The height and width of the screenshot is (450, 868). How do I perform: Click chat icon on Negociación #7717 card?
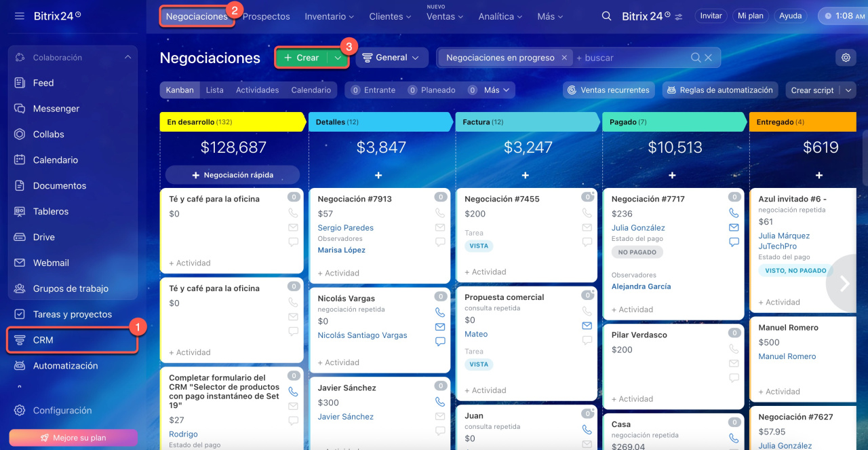point(734,242)
